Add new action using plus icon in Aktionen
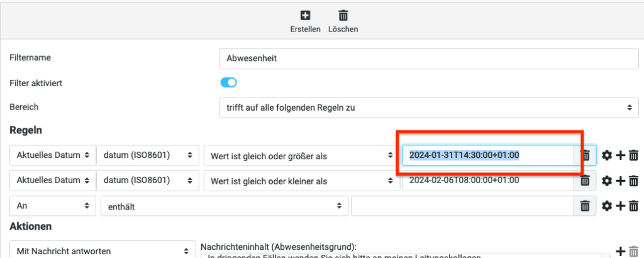 point(620,252)
